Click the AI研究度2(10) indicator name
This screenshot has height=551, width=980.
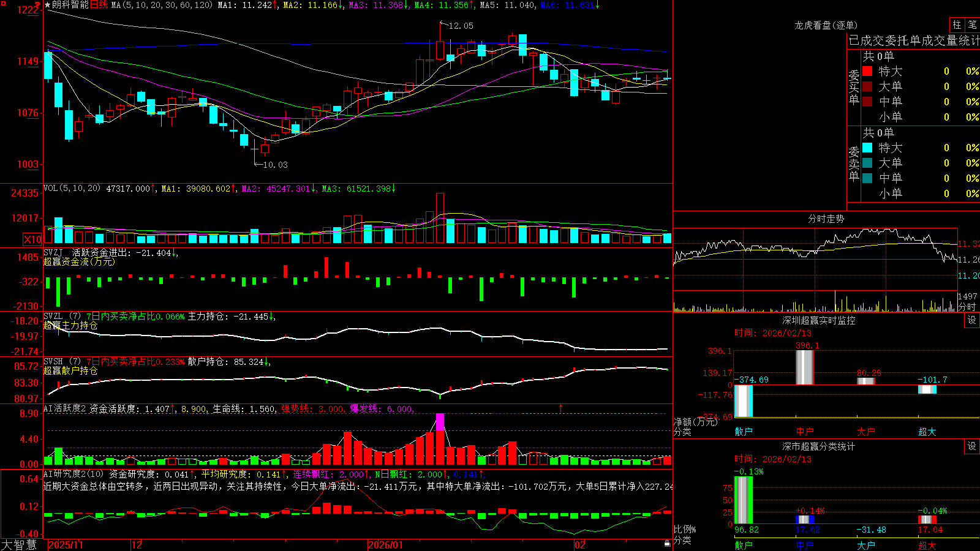pos(74,474)
